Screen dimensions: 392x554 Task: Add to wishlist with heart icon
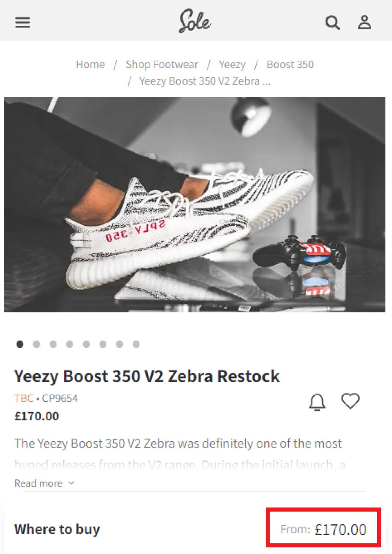[x=350, y=401]
